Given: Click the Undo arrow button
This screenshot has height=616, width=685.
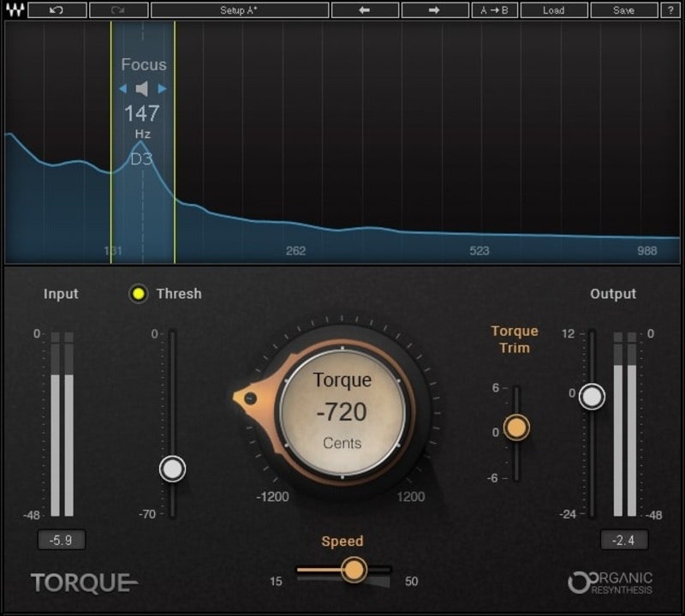Looking at the screenshot, I should pyautogui.click(x=57, y=10).
